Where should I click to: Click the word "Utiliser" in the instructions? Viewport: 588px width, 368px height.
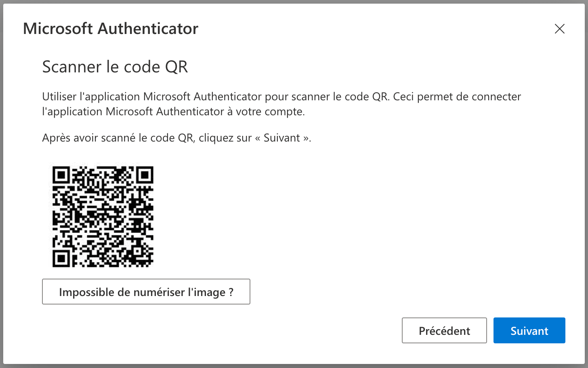(x=59, y=97)
